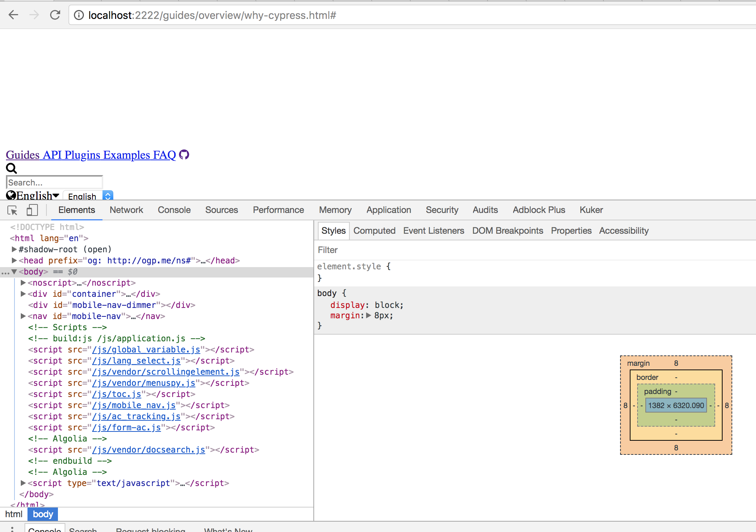Click the content dimensions in the box model
The image size is (756, 532).
click(676, 405)
